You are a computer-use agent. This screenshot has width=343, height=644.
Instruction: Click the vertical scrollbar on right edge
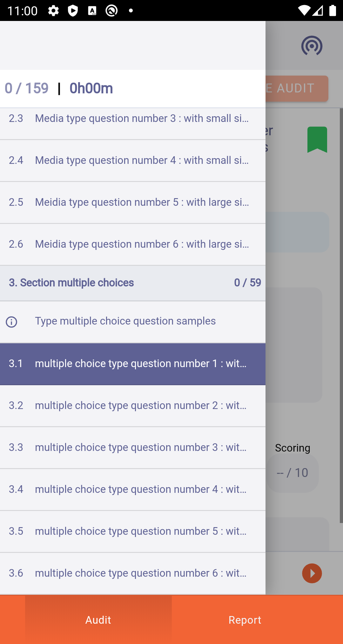pos(341,316)
